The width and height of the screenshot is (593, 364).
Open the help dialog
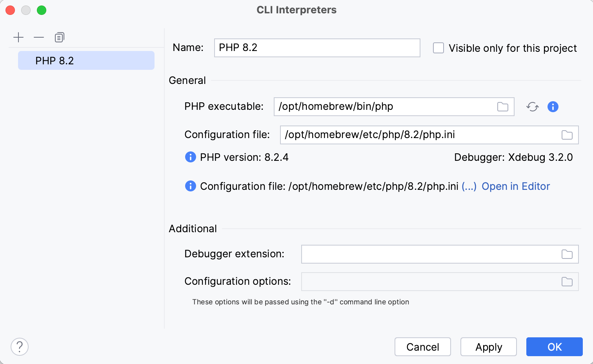pyautogui.click(x=19, y=347)
